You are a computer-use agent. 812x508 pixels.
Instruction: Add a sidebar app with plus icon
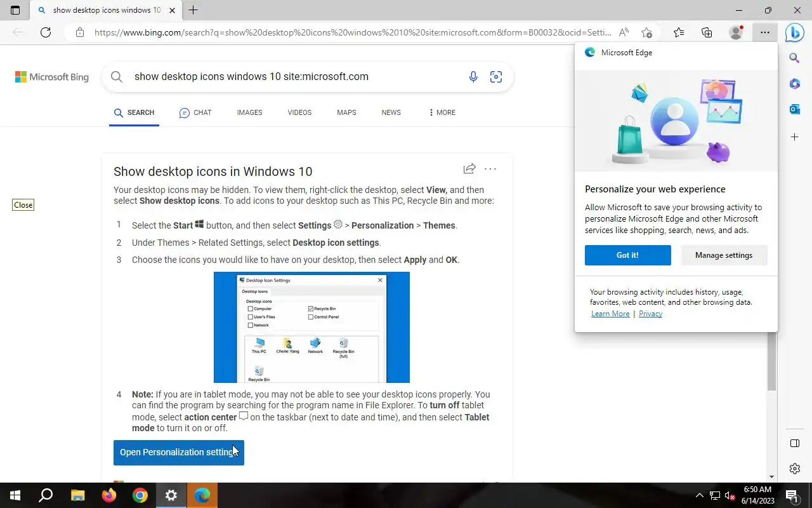point(794,137)
